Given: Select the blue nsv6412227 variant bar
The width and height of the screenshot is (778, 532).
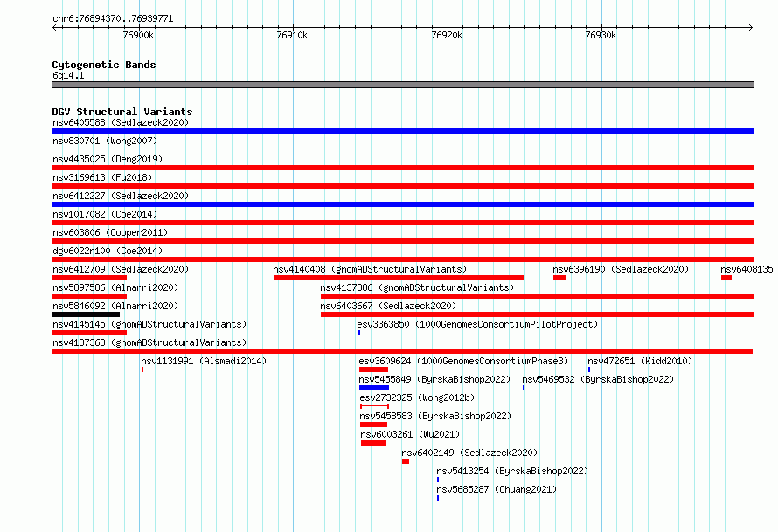Looking at the screenshot, I should point(402,204).
